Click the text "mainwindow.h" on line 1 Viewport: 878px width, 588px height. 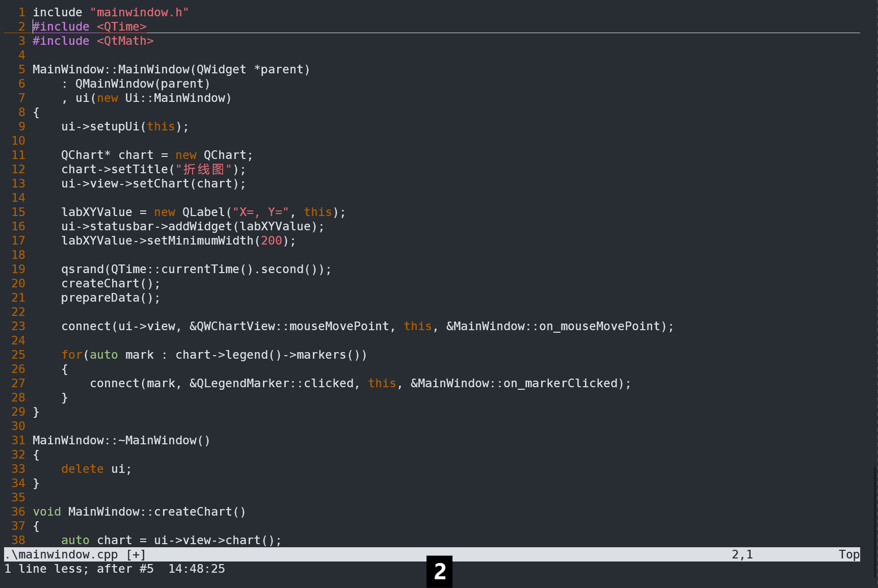coord(139,12)
